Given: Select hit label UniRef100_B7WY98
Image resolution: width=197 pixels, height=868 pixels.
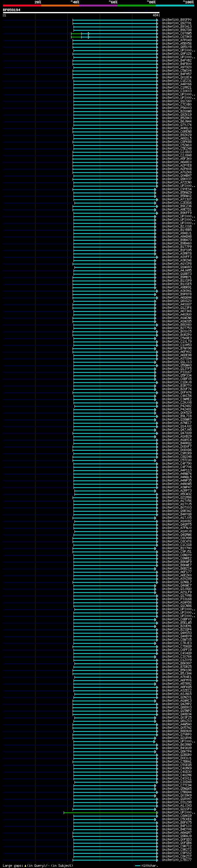Looking at the screenshot, I should (x=176, y=349).
